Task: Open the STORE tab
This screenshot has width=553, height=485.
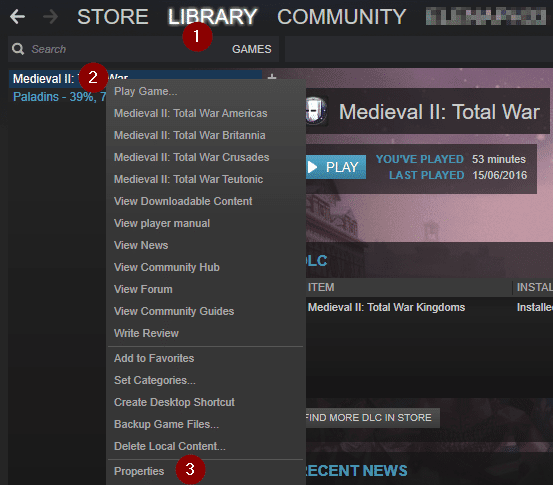Action: pyautogui.click(x=113, y=17)
